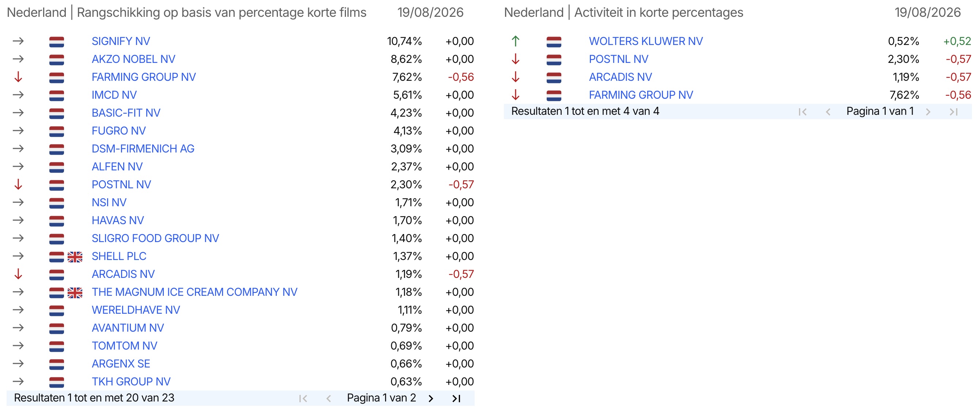Click WOLTERS KLUWER change value +0,52
This screenshot has height=411, width=980.
pyautogui.click(x=957, y=41)
